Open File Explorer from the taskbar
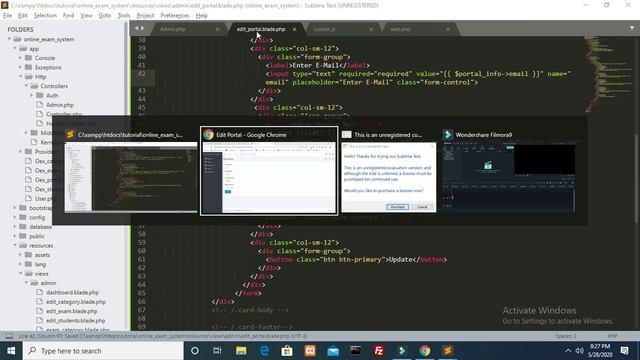 241,351
